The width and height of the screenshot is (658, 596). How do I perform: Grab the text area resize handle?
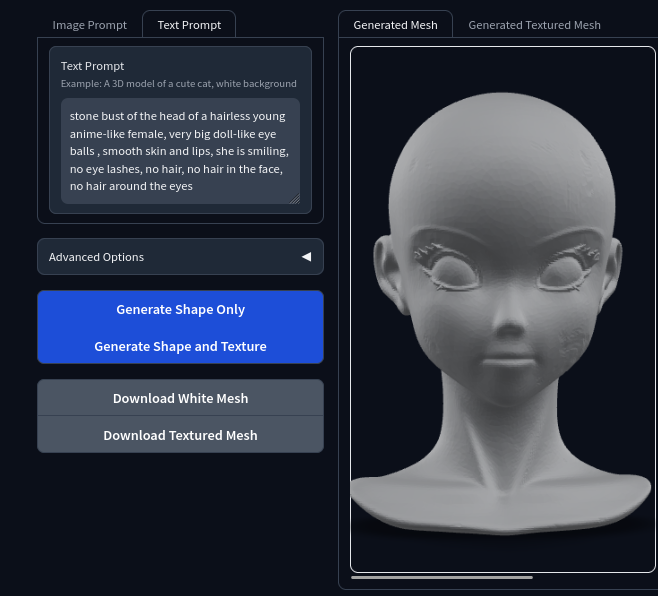coord(295,199)
